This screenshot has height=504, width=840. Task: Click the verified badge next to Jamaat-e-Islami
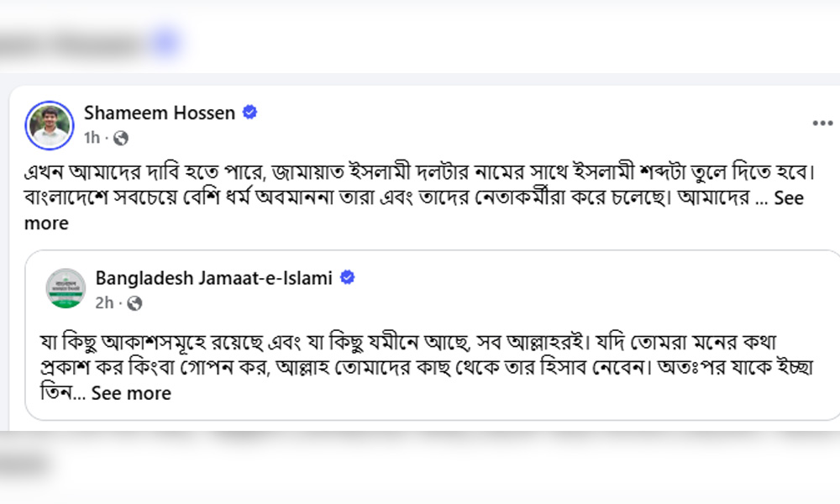coord(348,277)
